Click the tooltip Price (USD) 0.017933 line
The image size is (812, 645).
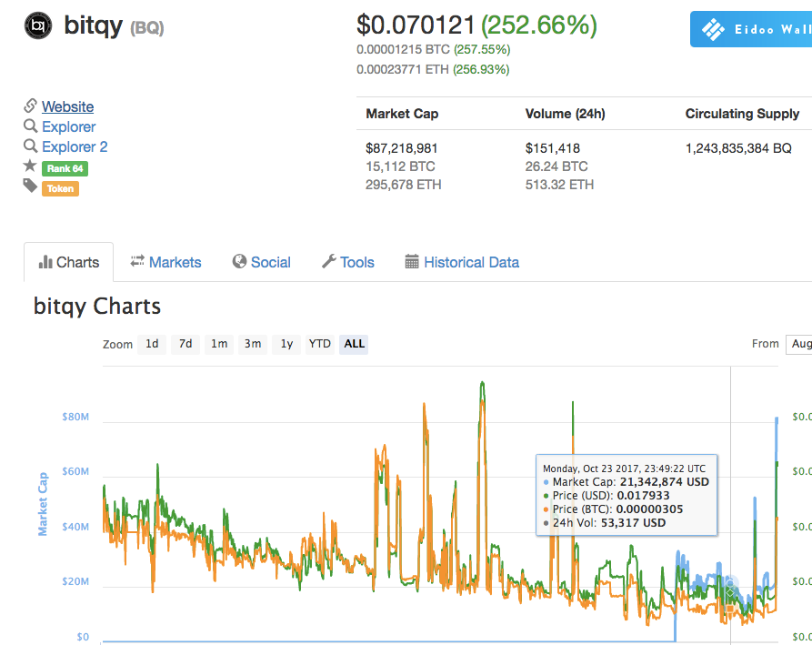click(x=606, y=496)
